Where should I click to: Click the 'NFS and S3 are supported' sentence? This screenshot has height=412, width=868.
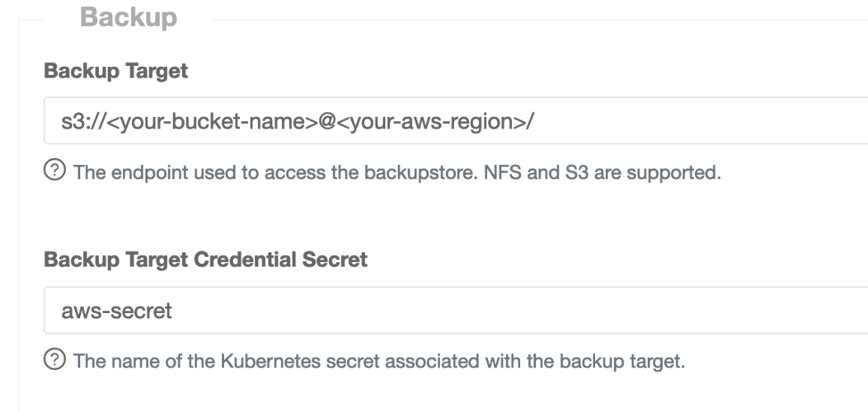point(603,172)
